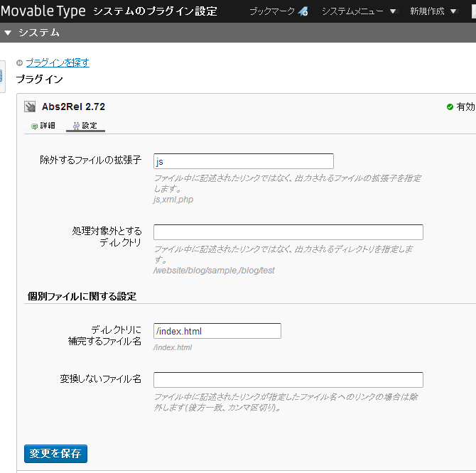Click the gray /index.html example hint

point(173,347)
